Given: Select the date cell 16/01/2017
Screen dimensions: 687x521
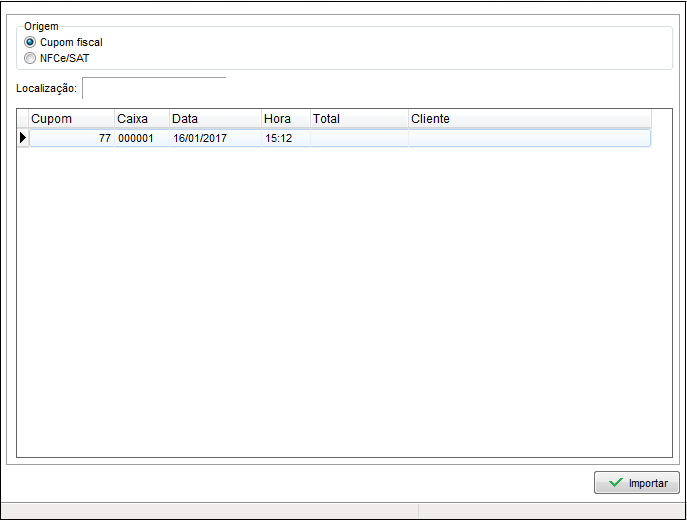Looking at the screenshot, I should point(215,138).
